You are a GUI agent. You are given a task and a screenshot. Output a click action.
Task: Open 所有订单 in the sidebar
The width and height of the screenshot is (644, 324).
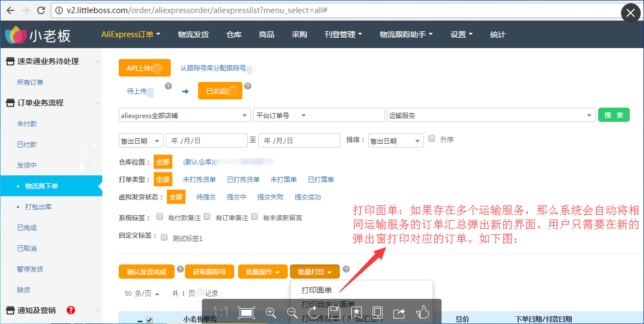coord(30,83)
